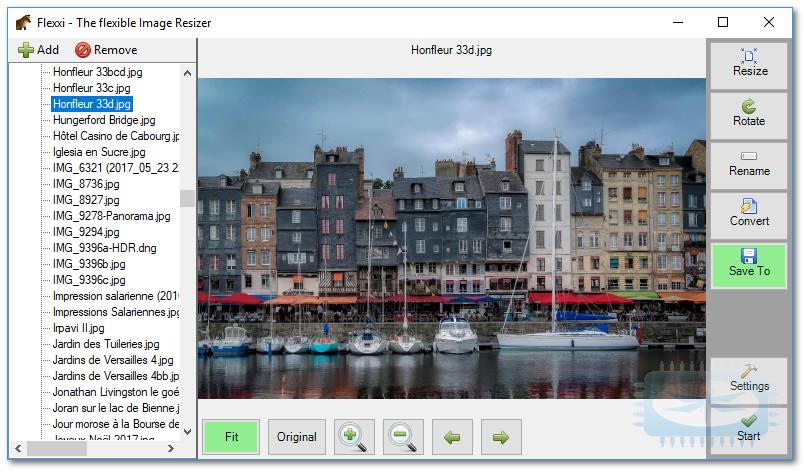Select Irpavi II.jpg
This screenshot has height=471, width=804.
(x=78, y=328)
